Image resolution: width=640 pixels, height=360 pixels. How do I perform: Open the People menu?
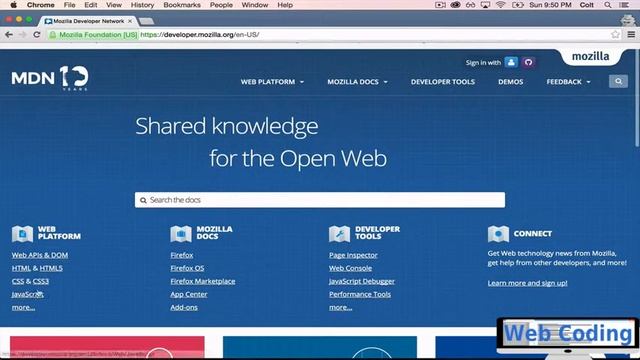click(x=221, y=5)
